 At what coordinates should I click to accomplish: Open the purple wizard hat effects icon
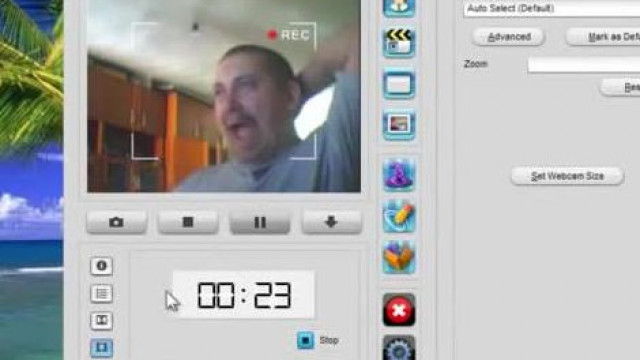click(x=399, y=175)
